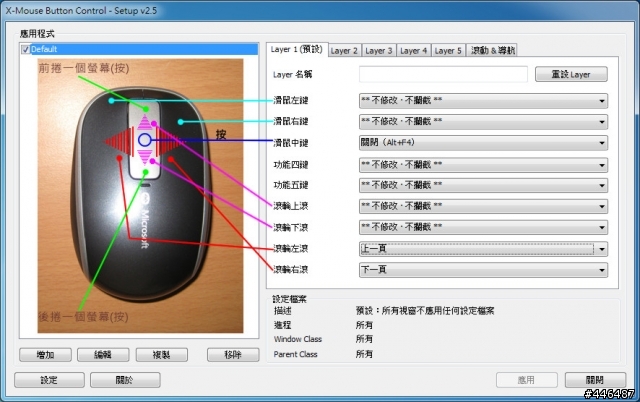Click the Parent Class label text

pyautogui.click(x=295, y=354)
